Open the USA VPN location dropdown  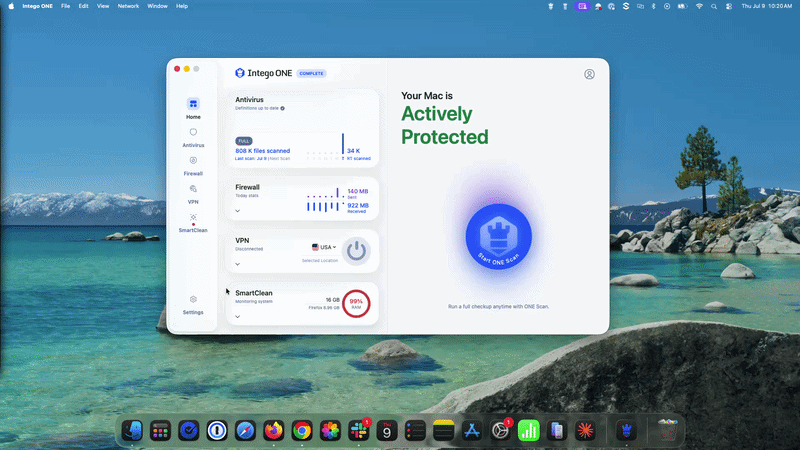(324, 247)
